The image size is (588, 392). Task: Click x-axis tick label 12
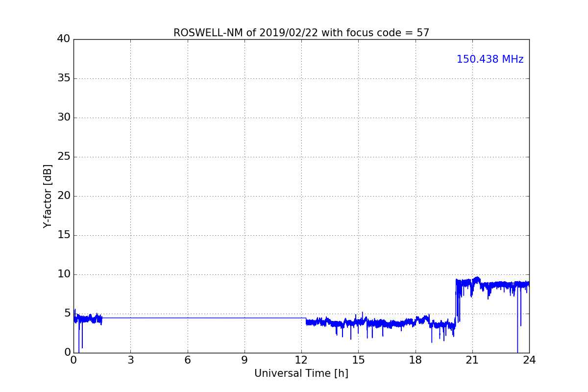click(x=301, y=360)
